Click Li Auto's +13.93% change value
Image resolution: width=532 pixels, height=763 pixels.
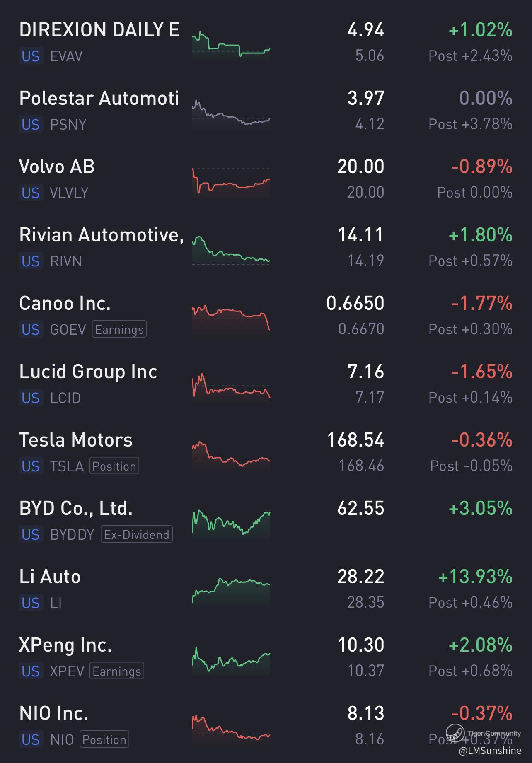point(475,577)
